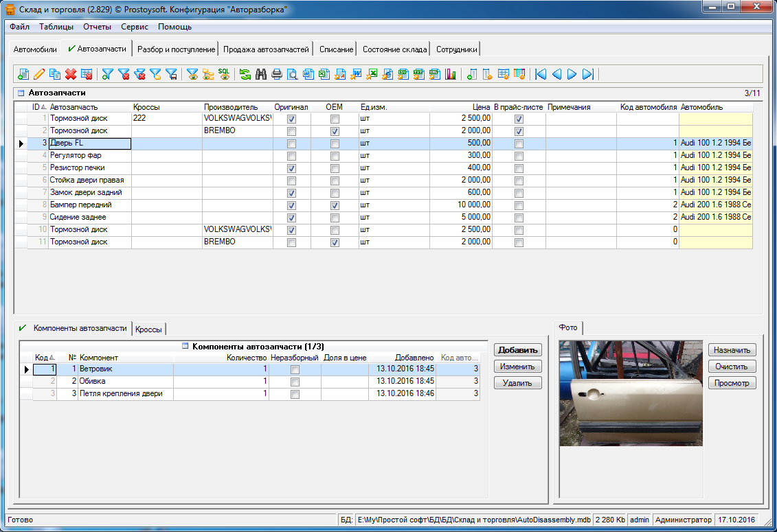777x532 pixels.
Task: Open the binoculars search tool
Action: pyautogui.click(x=261, y=74)
